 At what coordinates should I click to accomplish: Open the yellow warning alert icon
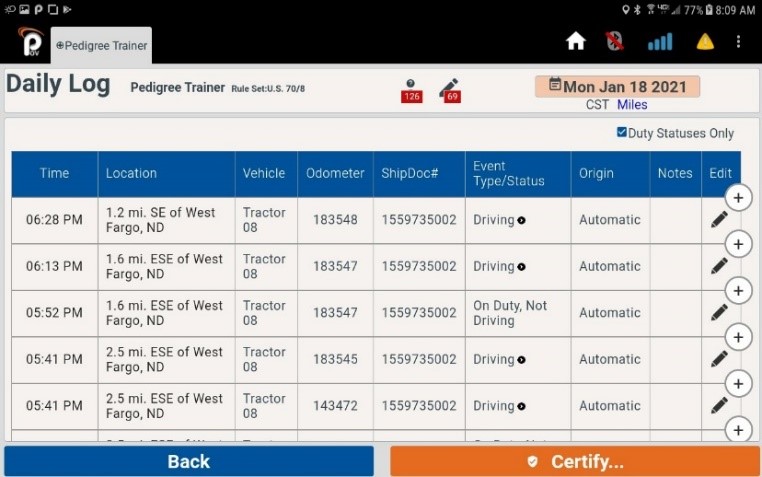(705, 42)
